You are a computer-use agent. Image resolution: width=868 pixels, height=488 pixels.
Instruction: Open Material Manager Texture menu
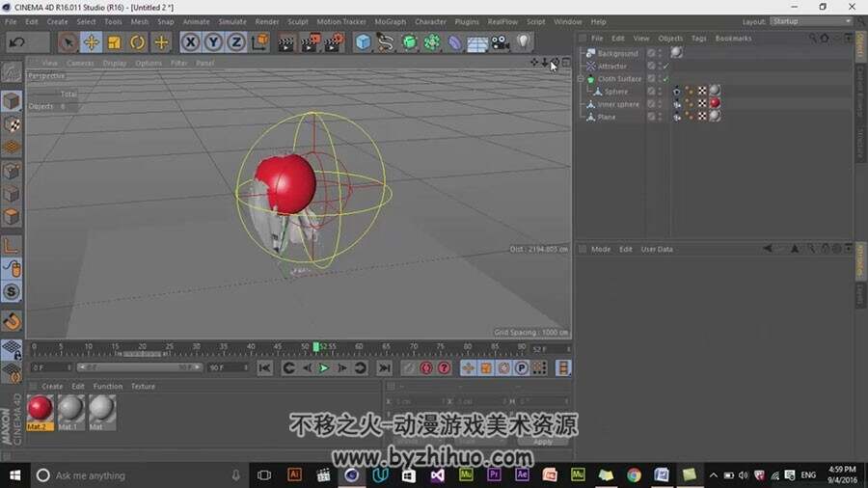pos(143,386)
